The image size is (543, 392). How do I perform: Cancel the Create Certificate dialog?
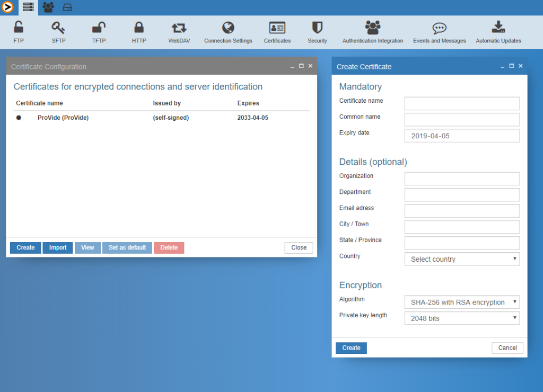[x=507, y=348]
